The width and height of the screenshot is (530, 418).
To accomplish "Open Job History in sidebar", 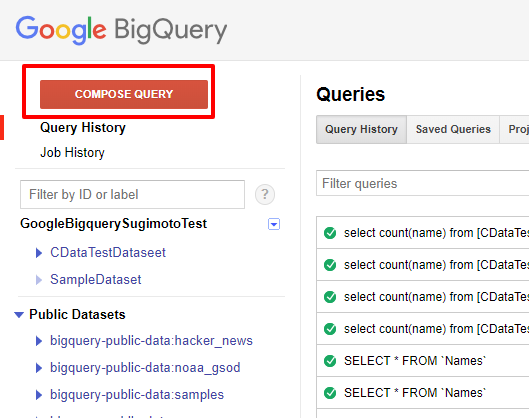I will (72, 152).
